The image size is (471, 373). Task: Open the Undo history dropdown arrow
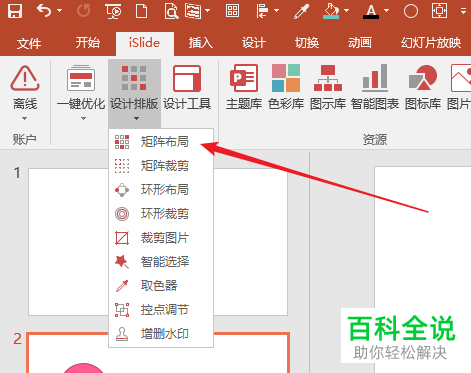click(59, 11)
